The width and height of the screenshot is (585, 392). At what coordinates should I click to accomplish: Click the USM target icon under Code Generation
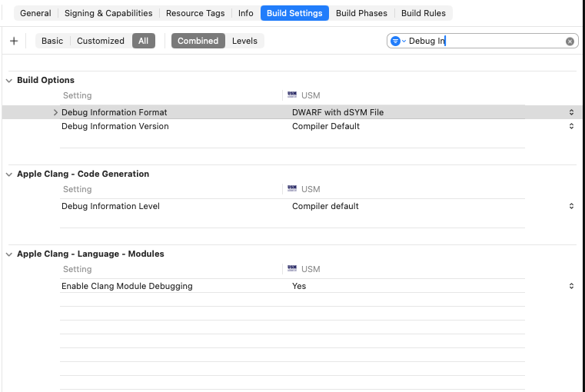pyautogui.click(x=292, y=189)
